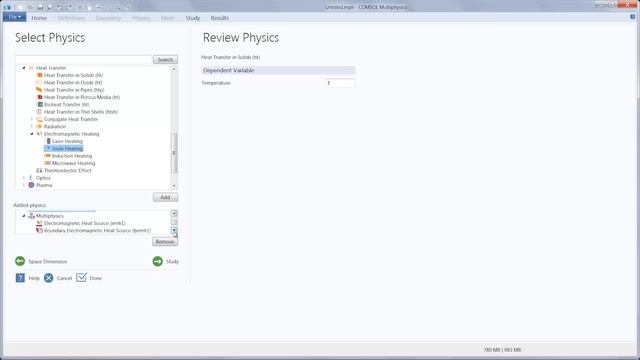
Task: Click the Electromagnetic Heating node icon
Action: click(40, 134)
